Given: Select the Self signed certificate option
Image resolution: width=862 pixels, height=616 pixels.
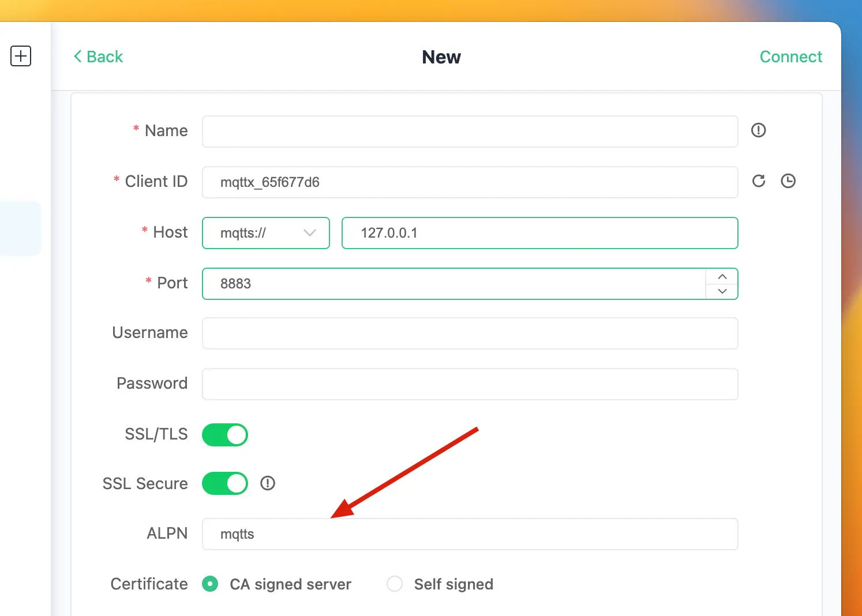Looking at the screenshot, I should 395,584.
